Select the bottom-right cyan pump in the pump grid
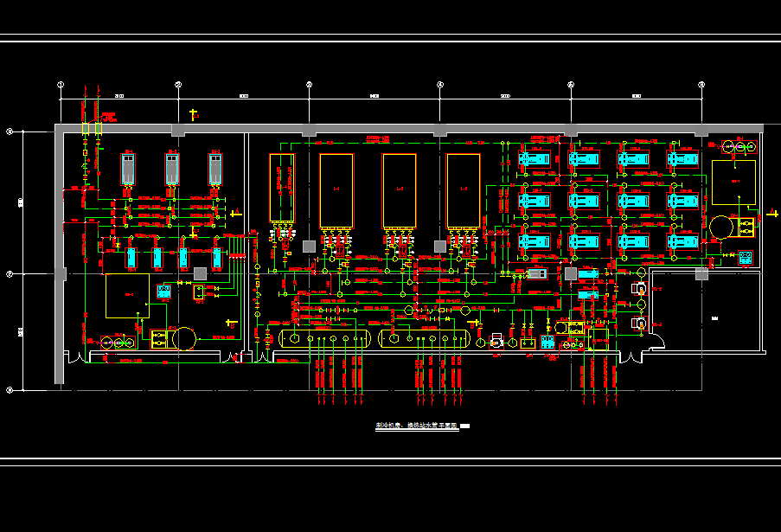The height and width of the screenshot is (532, 781). click(683, 241)
